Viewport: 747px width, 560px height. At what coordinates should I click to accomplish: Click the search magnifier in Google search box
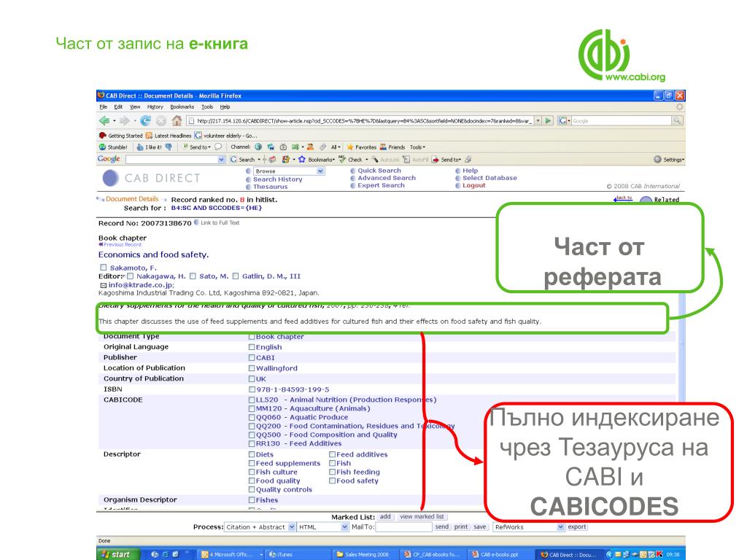click(677, 121)
